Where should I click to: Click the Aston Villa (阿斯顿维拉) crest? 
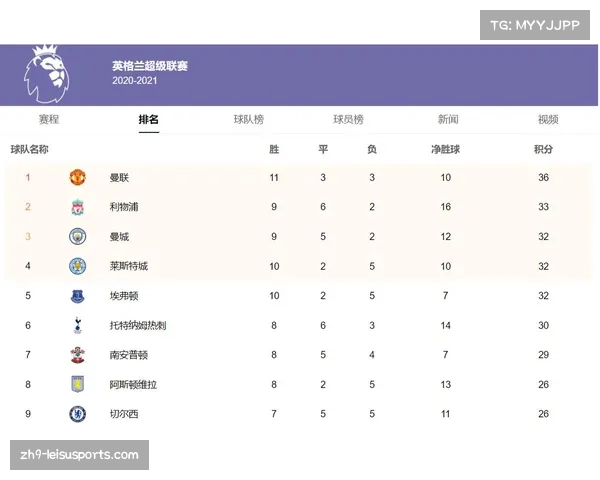pos(78,384)
